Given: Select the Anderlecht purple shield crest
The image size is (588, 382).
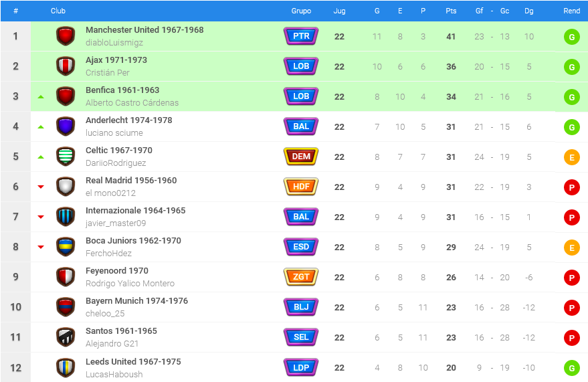Looking at the screenshot, I should 66,126.
